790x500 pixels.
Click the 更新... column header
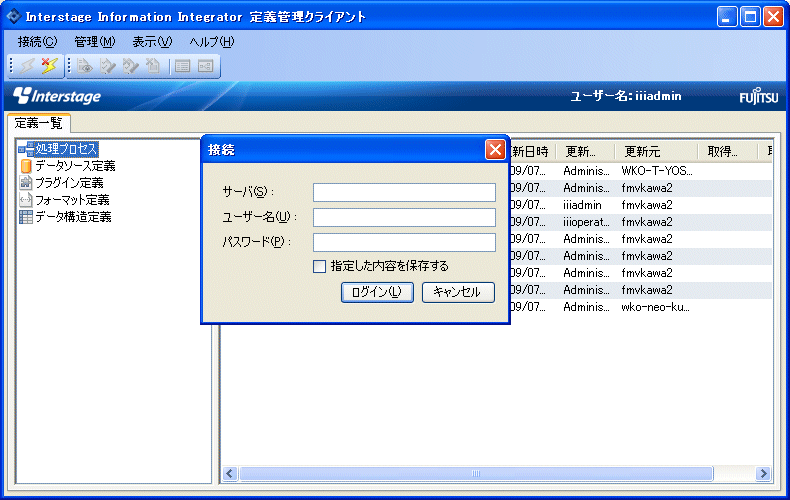[x=585, y=151]
